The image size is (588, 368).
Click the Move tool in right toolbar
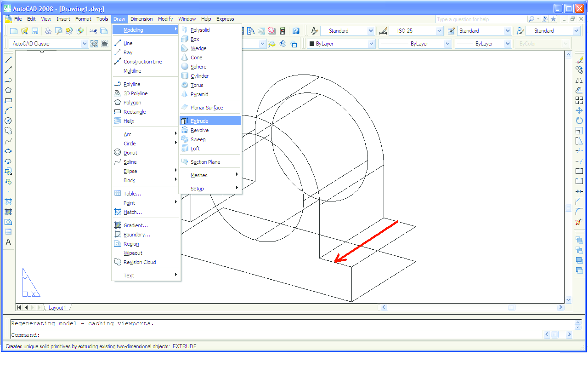(x=579, y=110)
